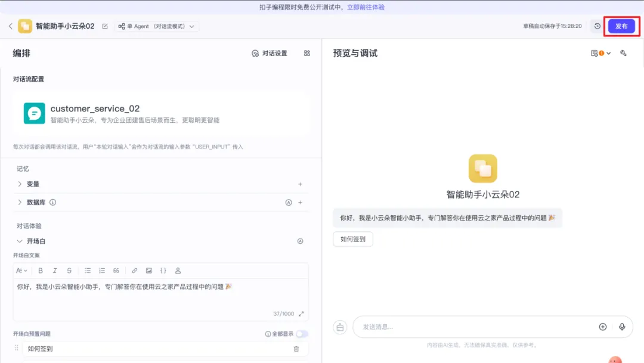Click the bot avatar icon in header

[x=25, y=26]
